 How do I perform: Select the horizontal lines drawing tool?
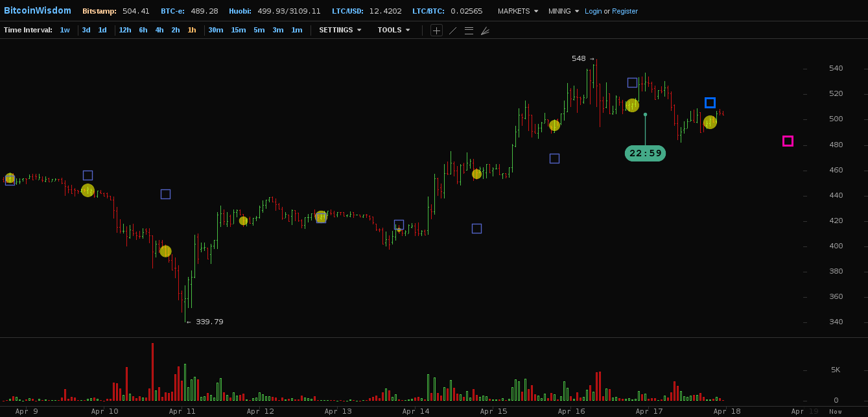469,30
